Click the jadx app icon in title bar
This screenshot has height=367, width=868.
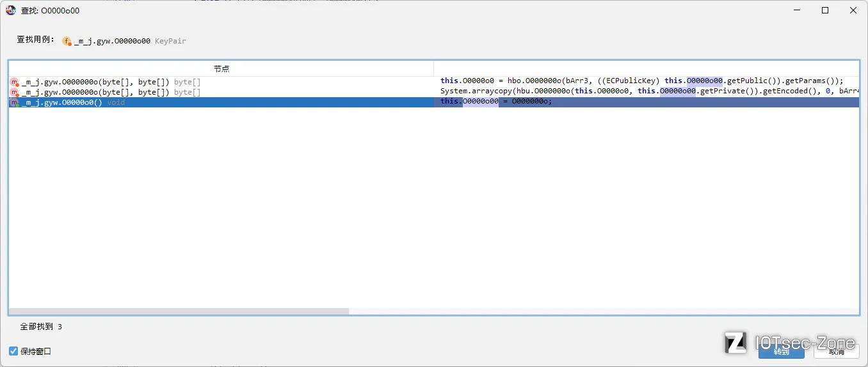tap(11, 10)
